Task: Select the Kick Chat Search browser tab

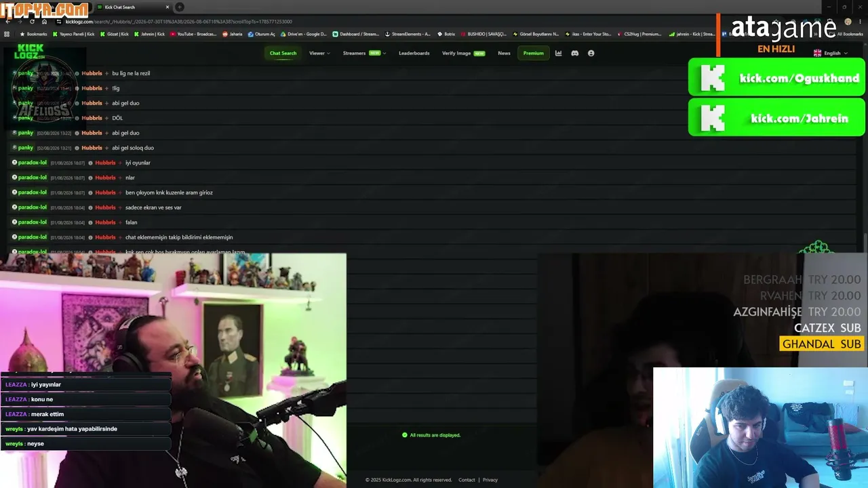Action: 132,7
